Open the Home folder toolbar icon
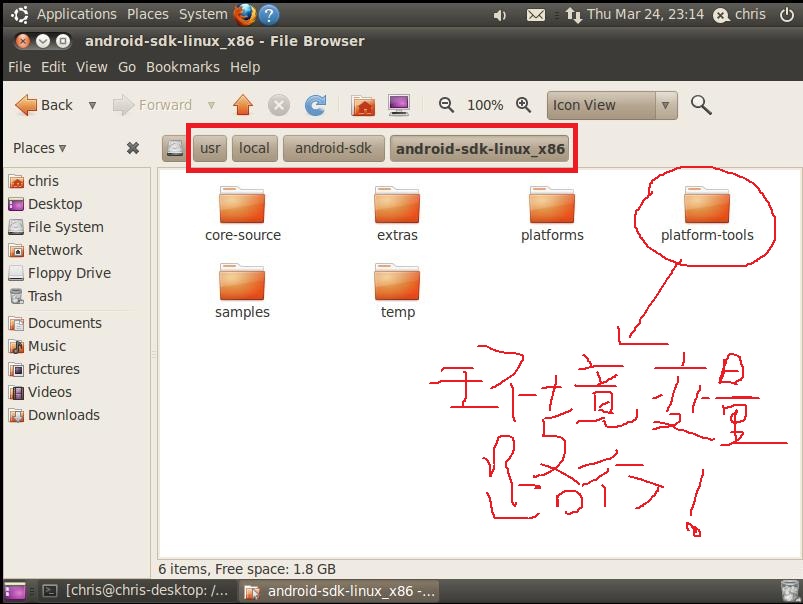This screenshot has width=803, height=604. coord(363,106)
